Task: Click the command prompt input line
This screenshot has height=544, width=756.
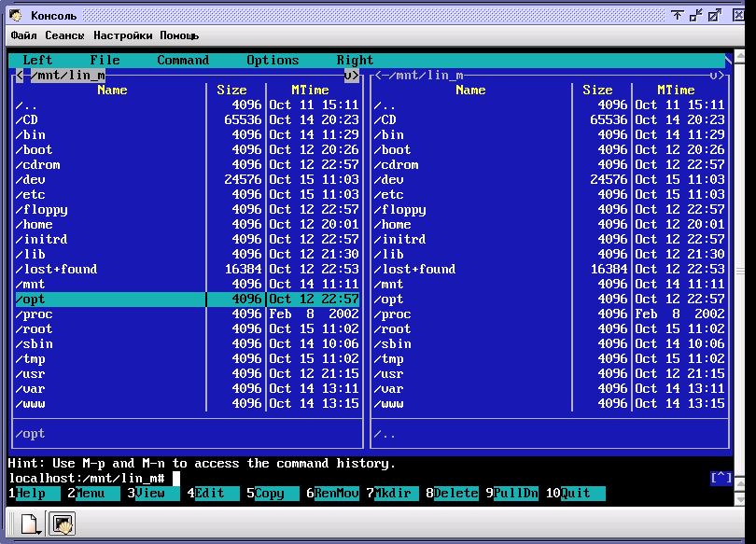Action: point(359,479)
